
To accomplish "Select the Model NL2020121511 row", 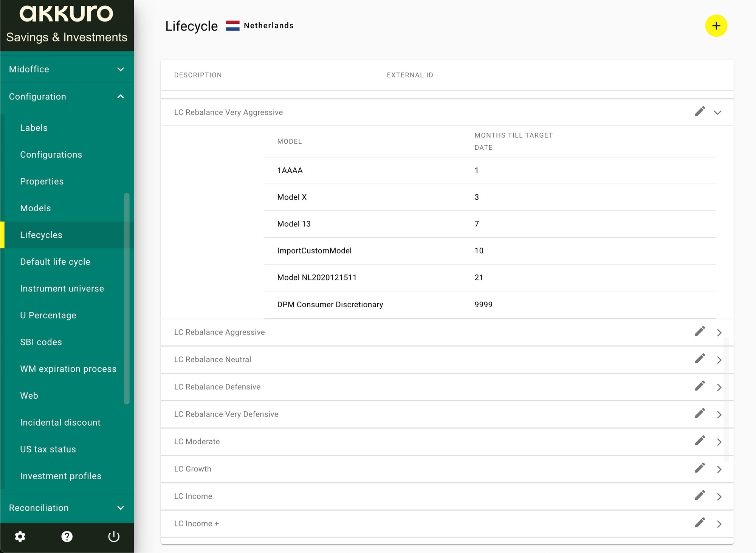I will (x=490, y=278).
